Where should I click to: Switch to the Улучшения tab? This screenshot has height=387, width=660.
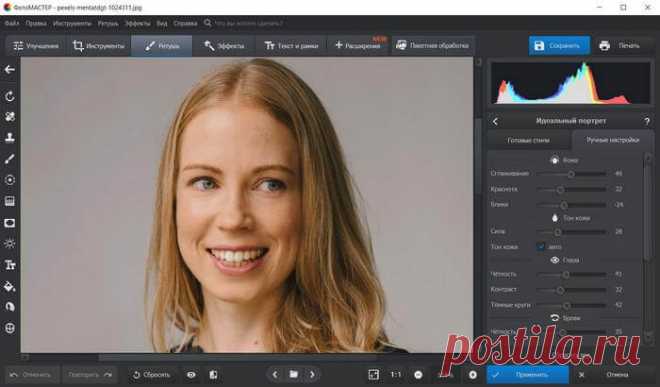(x=36, y=46)
